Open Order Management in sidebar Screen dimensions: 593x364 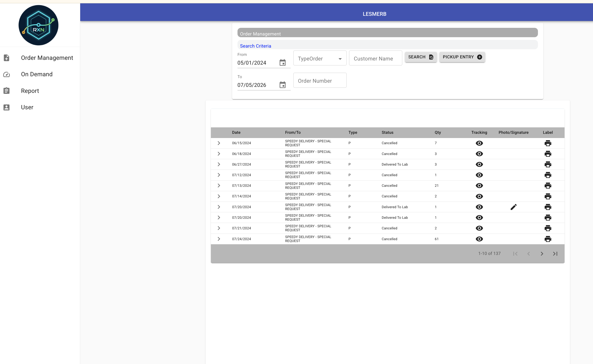coord(40,58)
